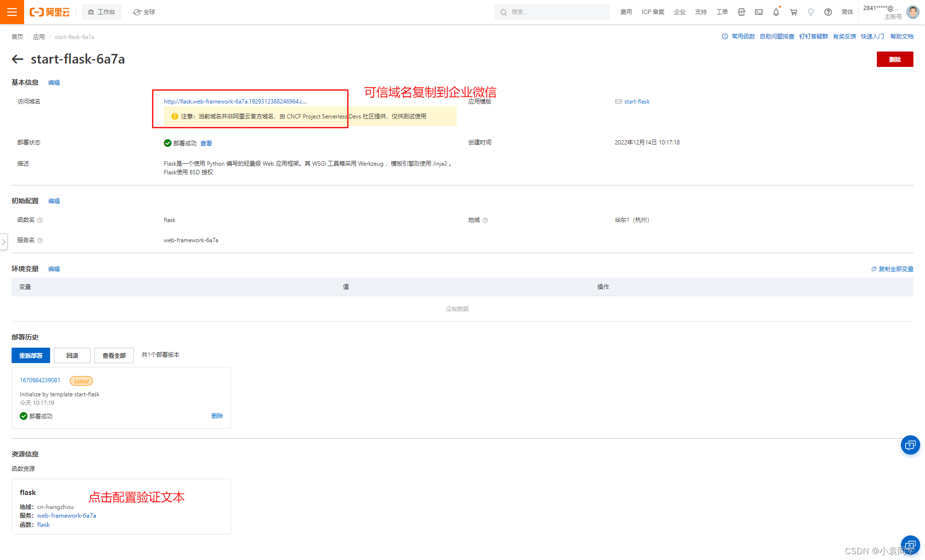View deployment status via 查看
This screenshot has height=560, width=925.
(x=206, y=143)
